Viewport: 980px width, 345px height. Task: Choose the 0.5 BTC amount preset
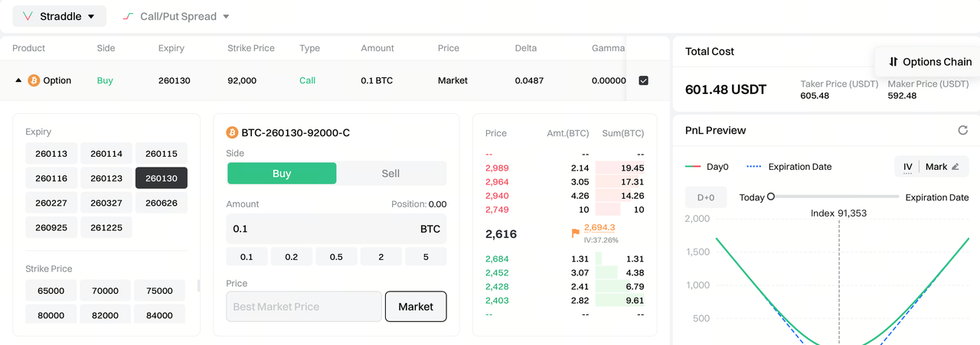336,256
